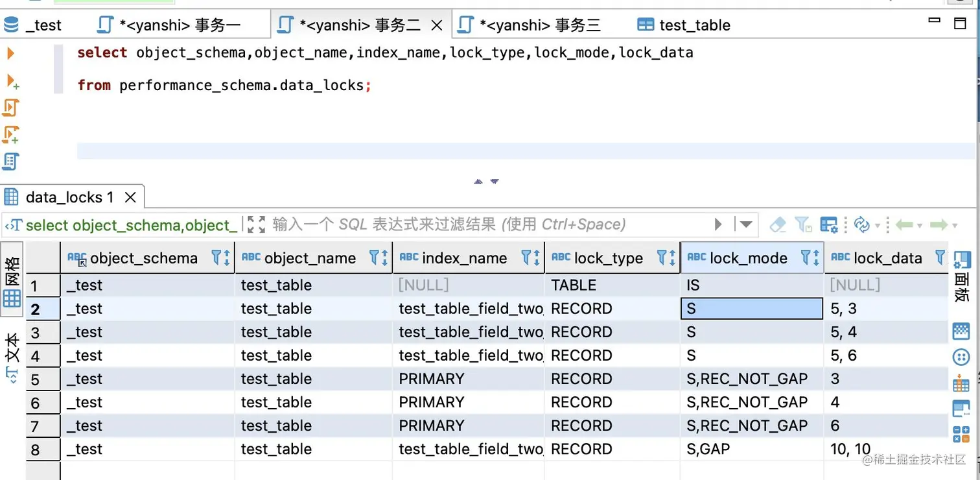Open the filter history dropdown arrow

(x=746, y=224)
